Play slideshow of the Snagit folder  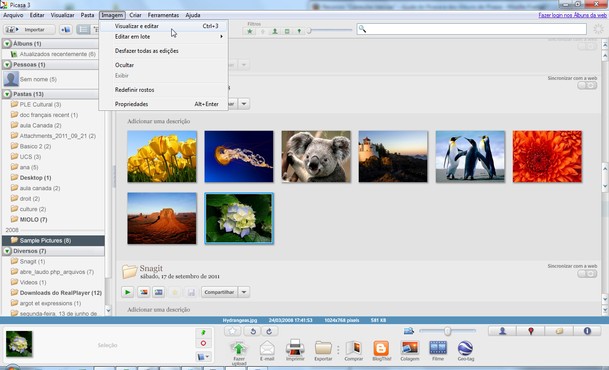point(127,292)
